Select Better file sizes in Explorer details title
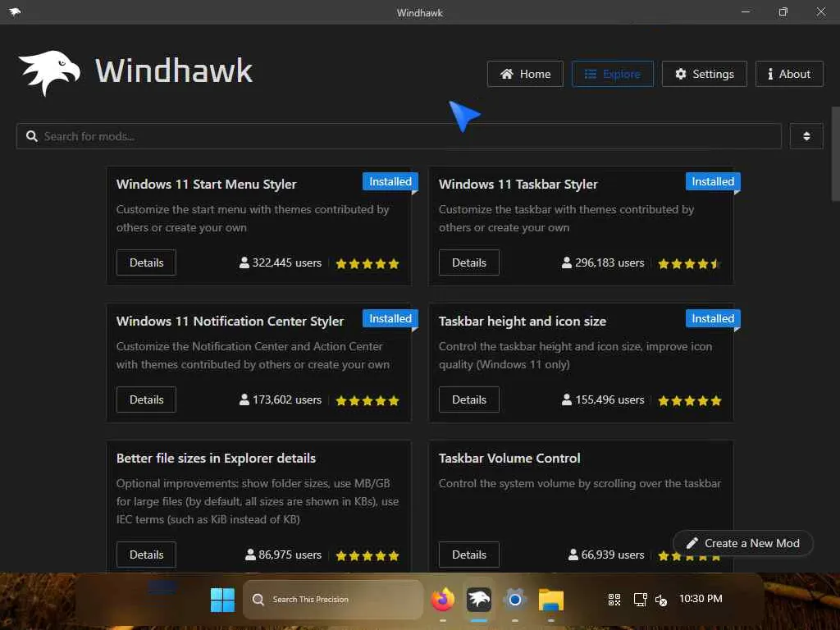Image resolution: width=840 pixels, height=630 pixels. [216, 459]
